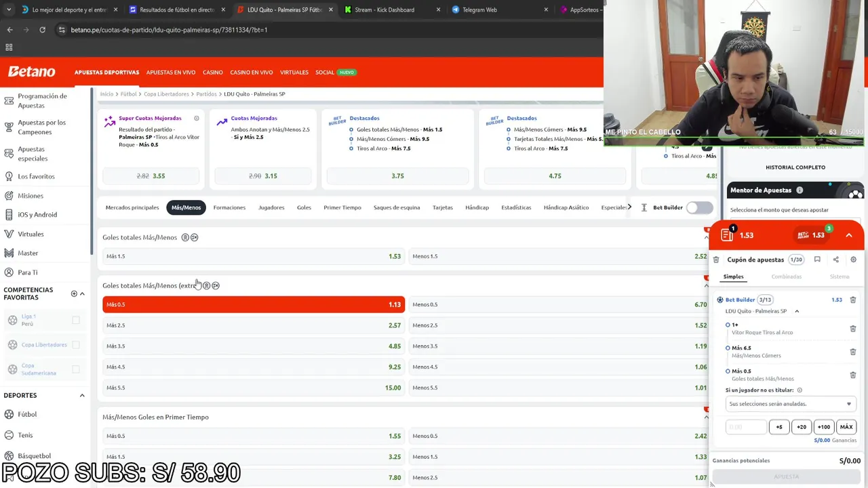
Task: Select Combinadas betslip tab
Action: (x=787, y=277)
